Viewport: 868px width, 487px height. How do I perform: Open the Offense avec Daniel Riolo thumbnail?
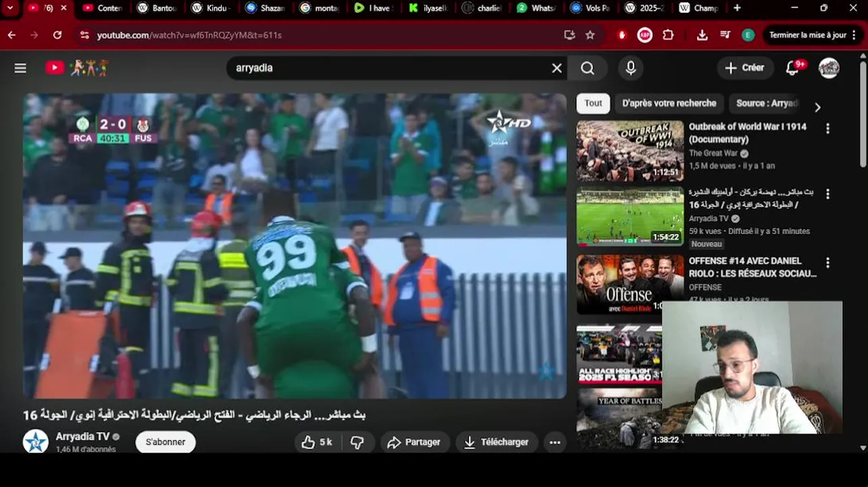coord(630,284)
